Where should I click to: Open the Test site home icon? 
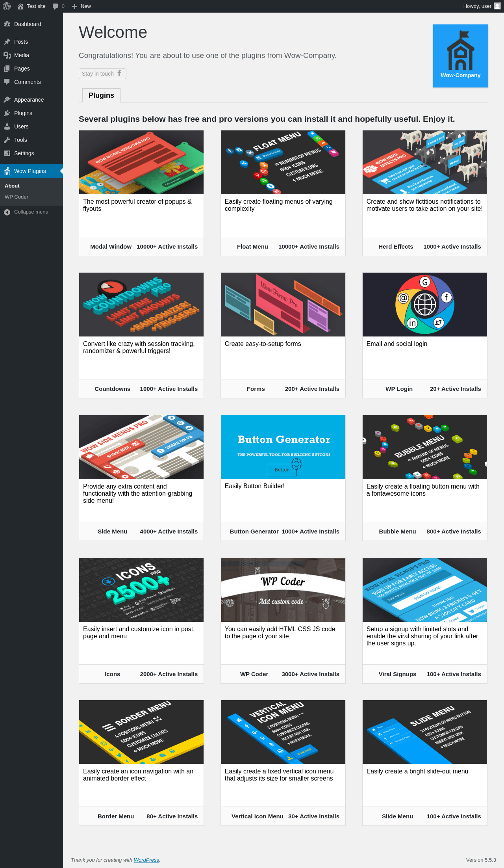20,6
